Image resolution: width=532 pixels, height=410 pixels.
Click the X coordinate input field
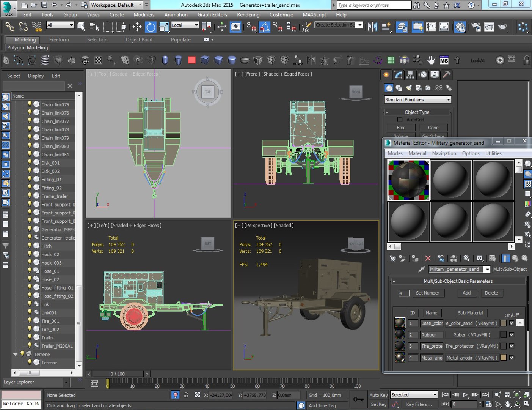pos(221,395)
